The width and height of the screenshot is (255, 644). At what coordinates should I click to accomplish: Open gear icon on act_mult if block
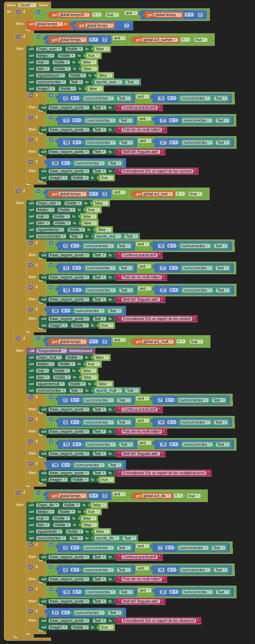18,339
